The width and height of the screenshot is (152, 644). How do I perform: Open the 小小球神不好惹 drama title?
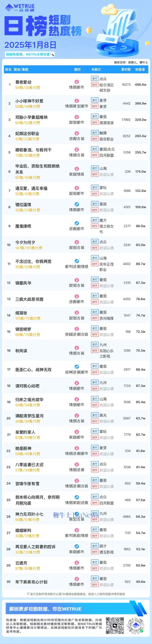(x=29, y=101)
